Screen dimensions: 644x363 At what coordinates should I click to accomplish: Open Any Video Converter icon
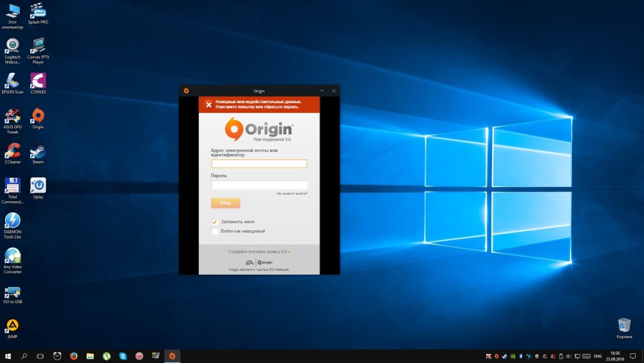click(12, 260)
